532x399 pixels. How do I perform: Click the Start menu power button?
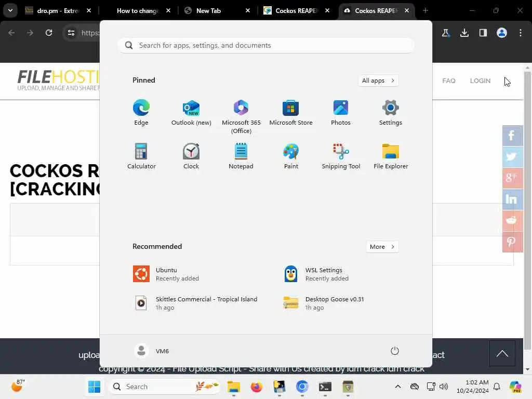(x=395, y=351)
